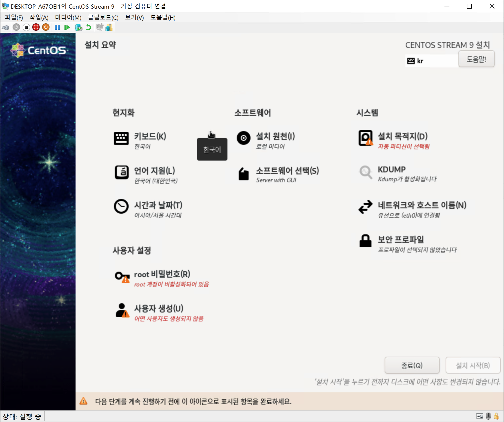Viewport: 504px width, 422px height.
Task: Open the 클립보드(C) menu
Action: tap(103, 17)
